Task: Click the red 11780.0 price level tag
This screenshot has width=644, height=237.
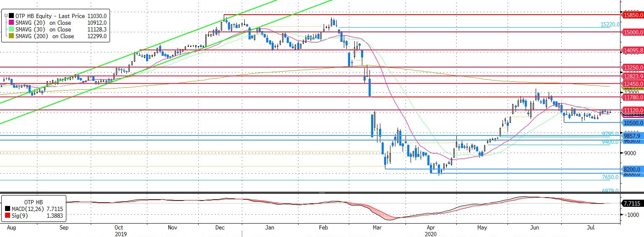Action: [x=633, y=97]
